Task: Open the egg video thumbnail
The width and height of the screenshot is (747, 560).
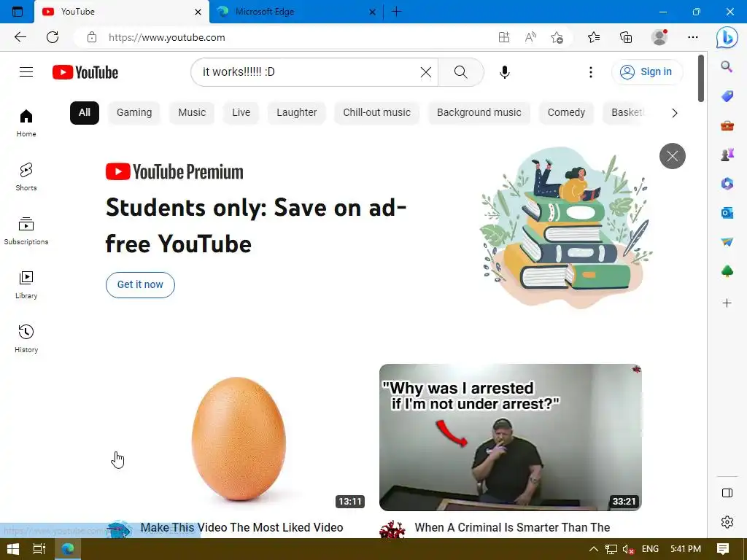Action: point(236,437)
